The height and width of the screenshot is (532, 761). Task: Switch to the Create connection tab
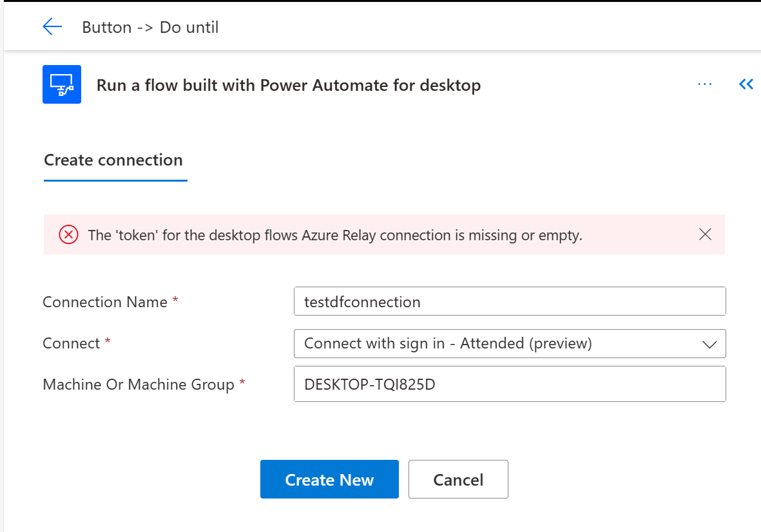tap(113, 160)
